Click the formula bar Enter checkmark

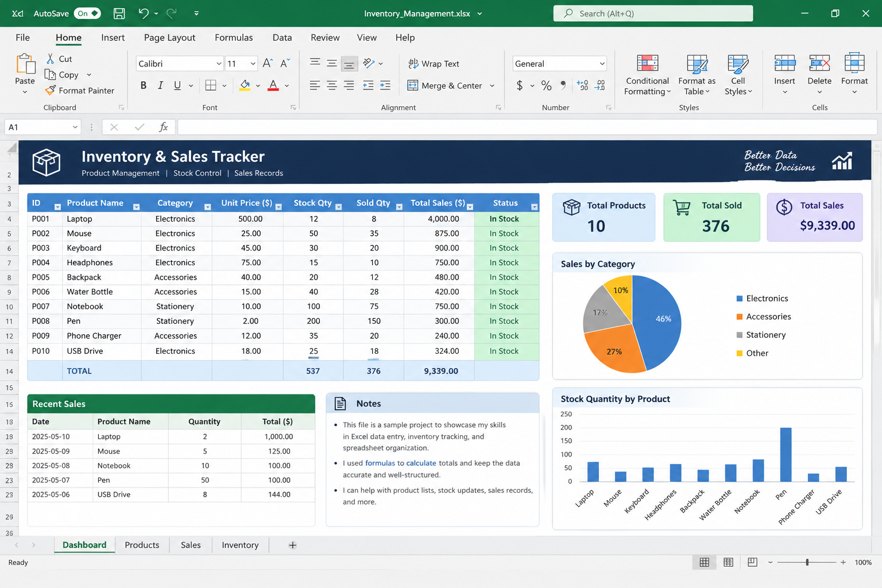[139, 127]
